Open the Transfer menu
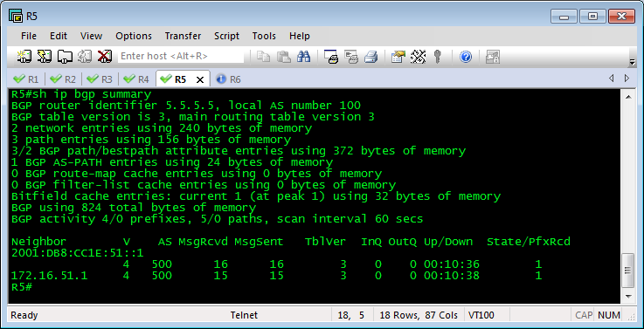This screenshot has height=329, width=644. [183, 36]
